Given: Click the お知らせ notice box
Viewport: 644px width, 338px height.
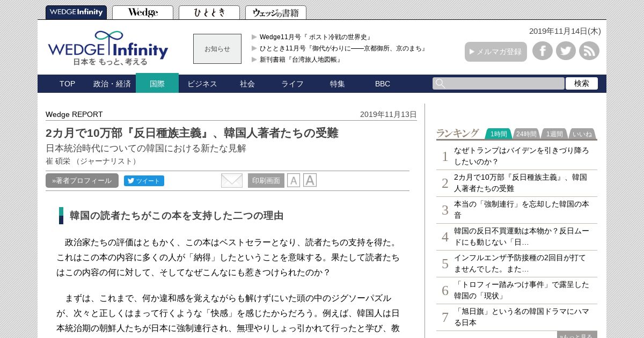Looking at the screenshot, I should (x=217, y=49).
